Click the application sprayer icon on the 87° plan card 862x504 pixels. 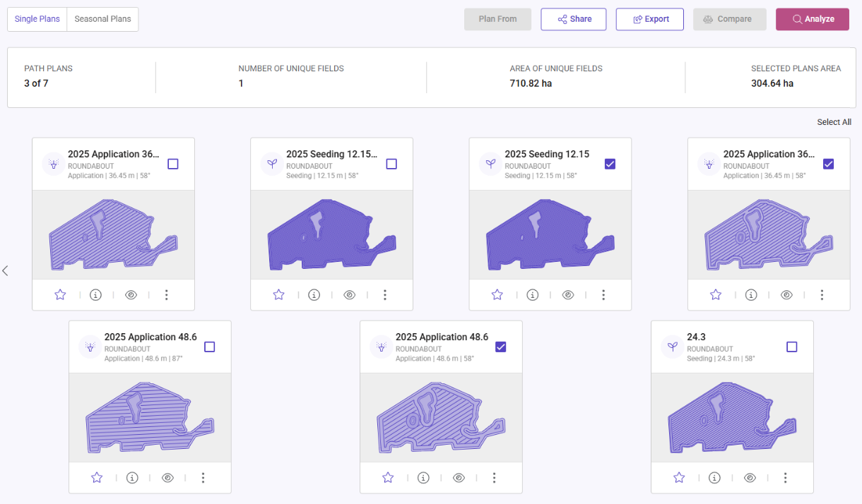pos(90,347)
